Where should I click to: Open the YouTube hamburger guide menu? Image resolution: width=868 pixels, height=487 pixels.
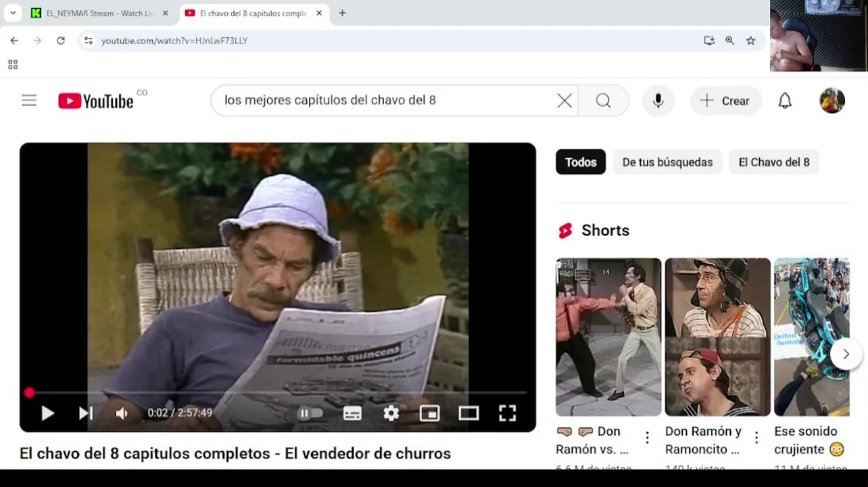click(x=29, y=101)
